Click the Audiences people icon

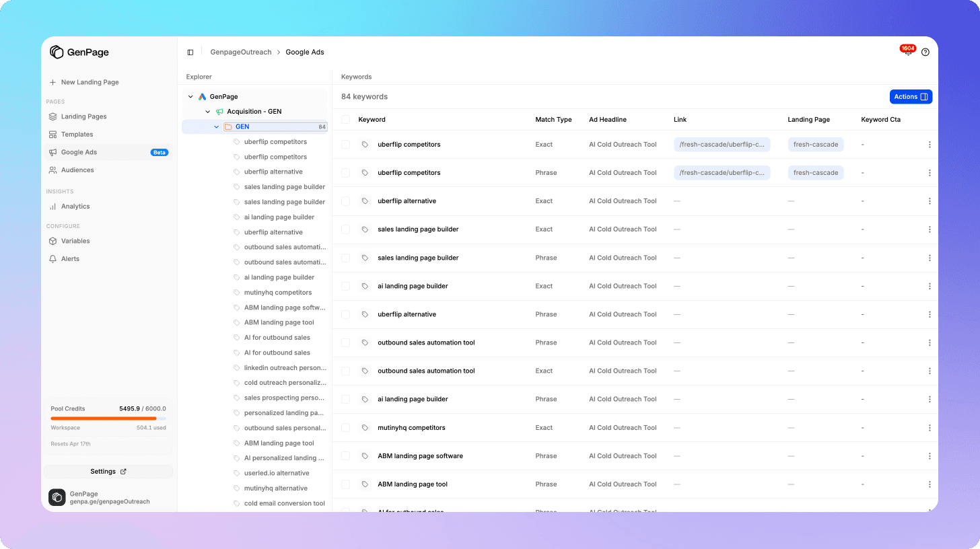click(53, 170)
